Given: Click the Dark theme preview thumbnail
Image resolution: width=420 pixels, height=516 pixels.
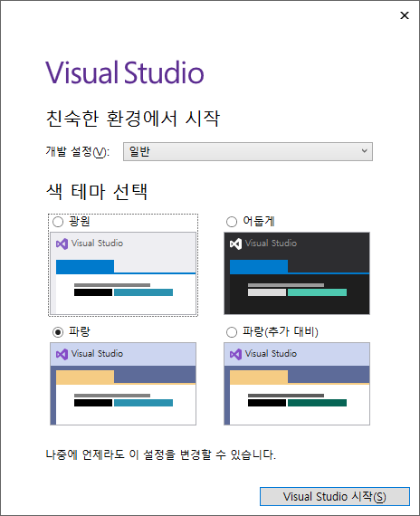Looking at the screenshot, I should pyautogui.click(x=297, y=273).
